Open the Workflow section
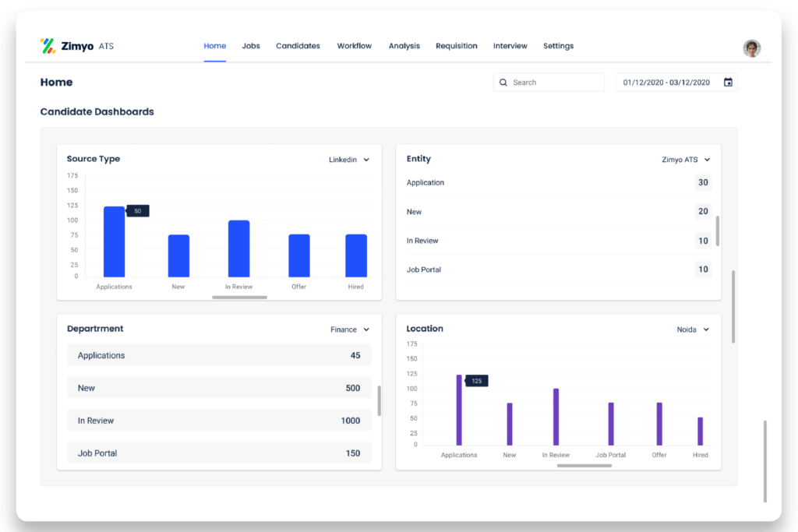 tap(355, 46)
